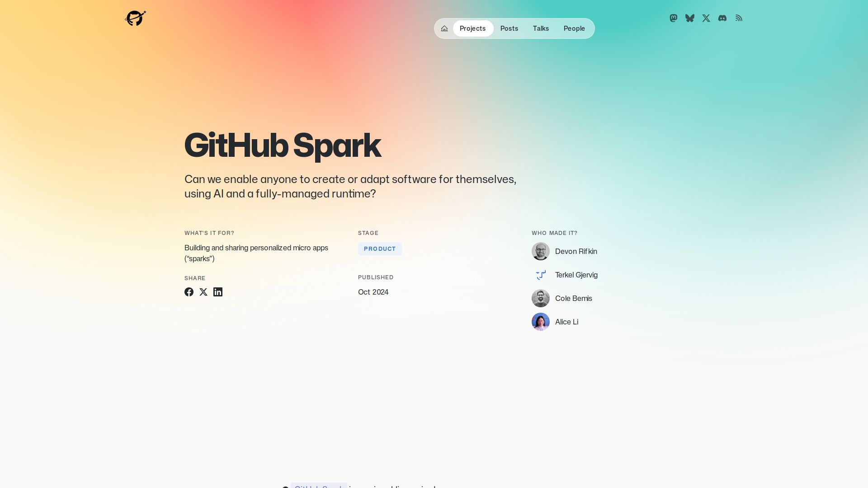Image resolution: width=868 pixels, height=488 pixels.
Task: Open Terkel Gjervig's profile link
Action: point(576,275)
